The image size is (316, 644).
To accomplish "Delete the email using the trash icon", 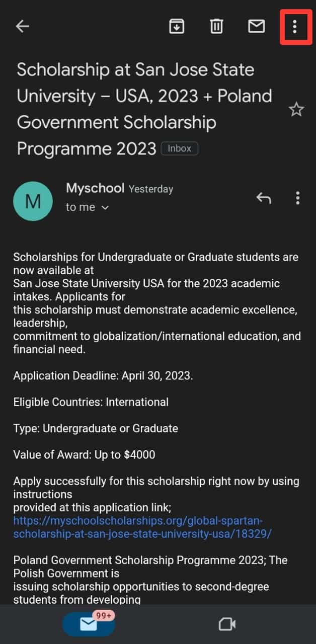I will [x=216, y=26].
